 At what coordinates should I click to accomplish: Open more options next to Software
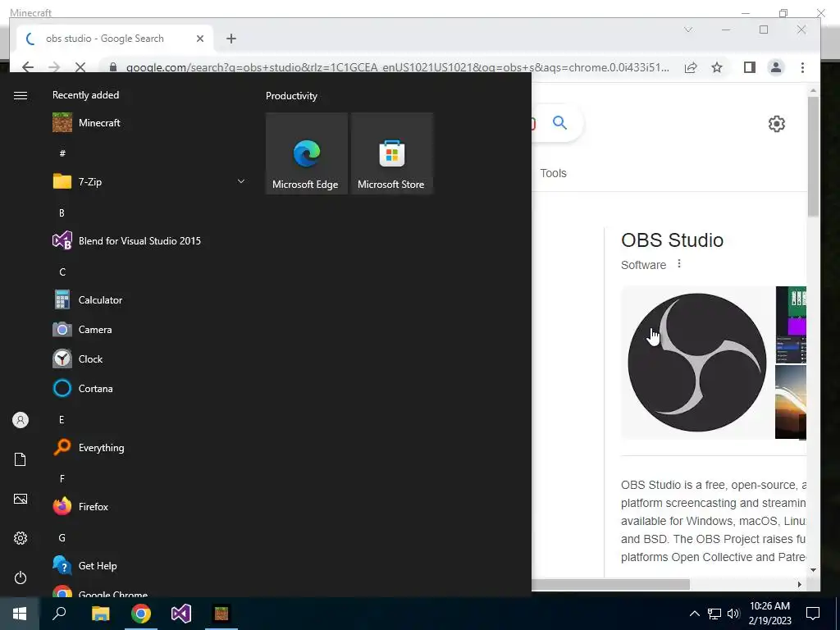pos(679,263)
